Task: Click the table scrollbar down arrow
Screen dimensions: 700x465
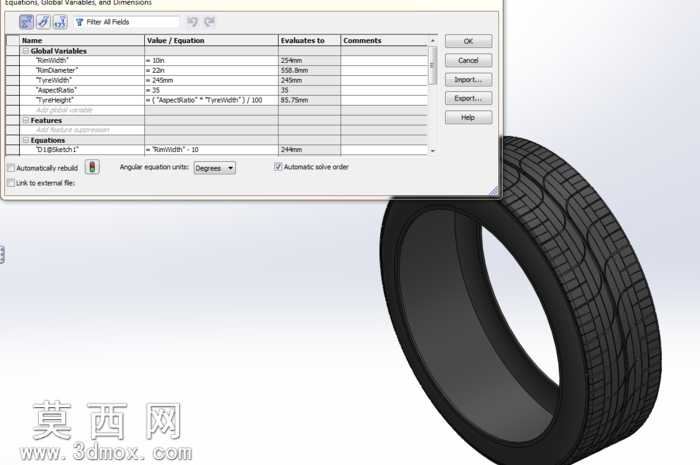Action: point(432,151)
